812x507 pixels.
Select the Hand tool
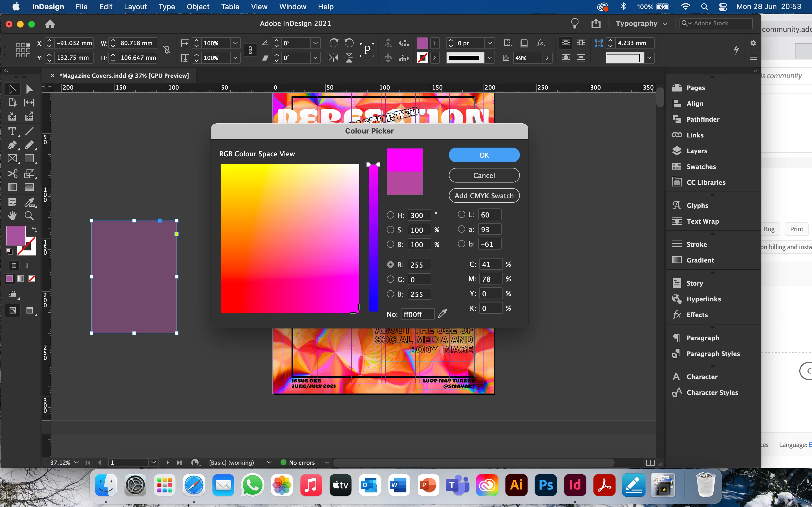pyautogui.click(x=12, y=215)
